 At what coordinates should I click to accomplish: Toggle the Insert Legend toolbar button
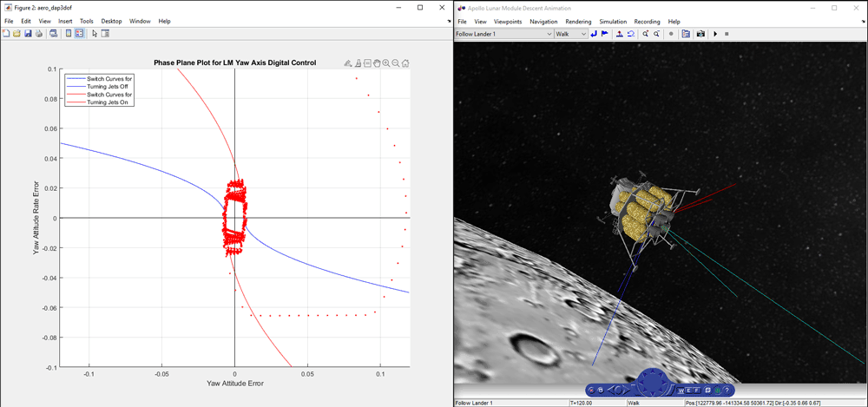79,34
